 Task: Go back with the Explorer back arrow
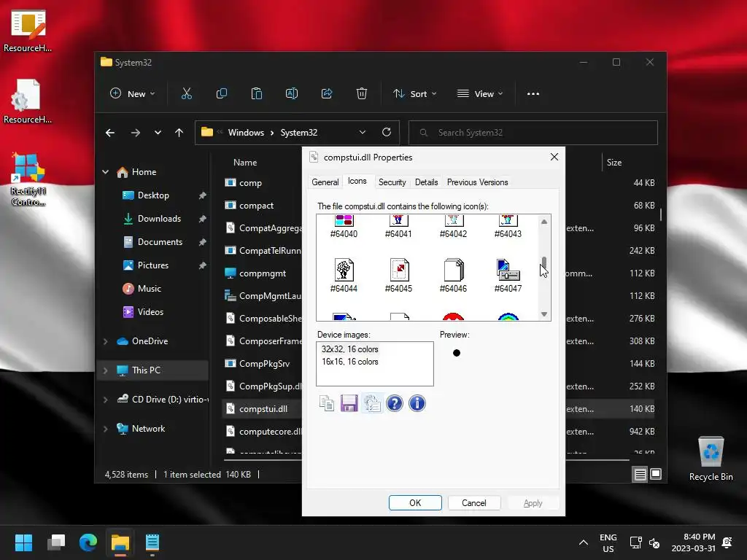[x=110, y=133]
